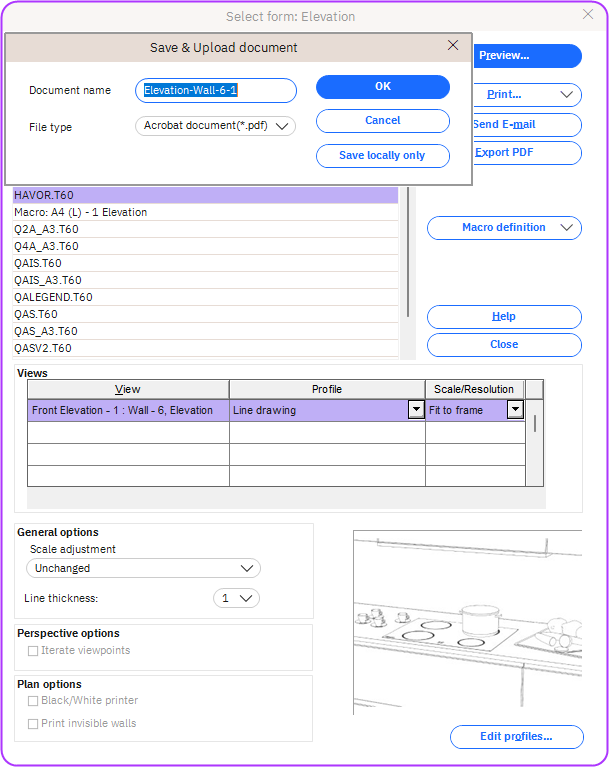Open the File type dropdown
This screenshot has height=767, width=609.
tap(215, 126)
